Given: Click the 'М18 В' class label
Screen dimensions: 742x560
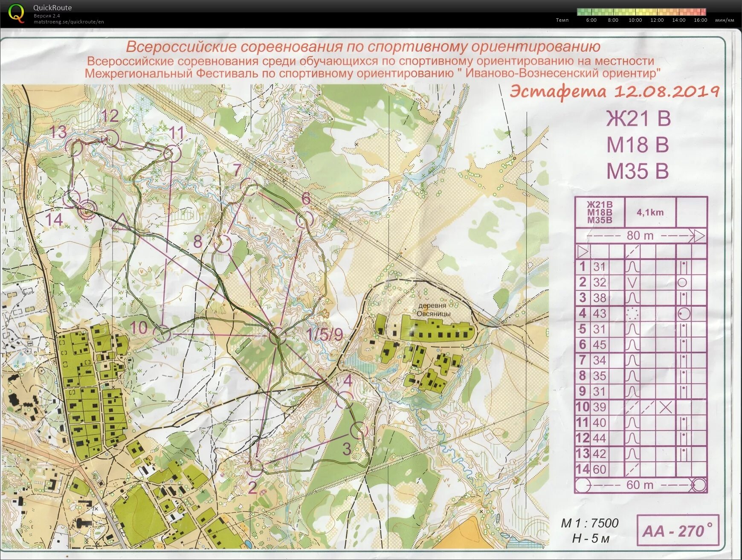Looking at the screenshot, I should [x=638, y=145].
